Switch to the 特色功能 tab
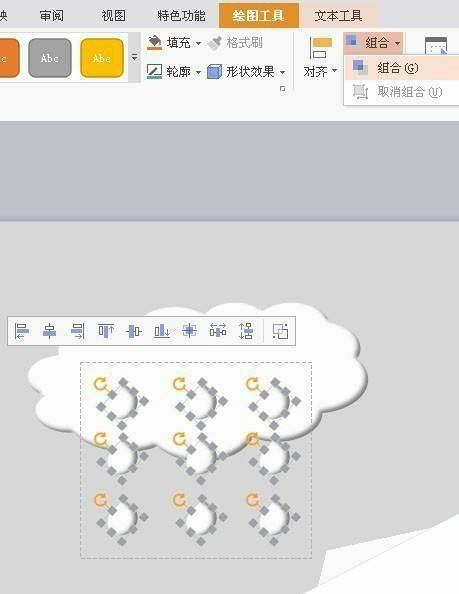The image size is (459, 594). click(181, 16)
